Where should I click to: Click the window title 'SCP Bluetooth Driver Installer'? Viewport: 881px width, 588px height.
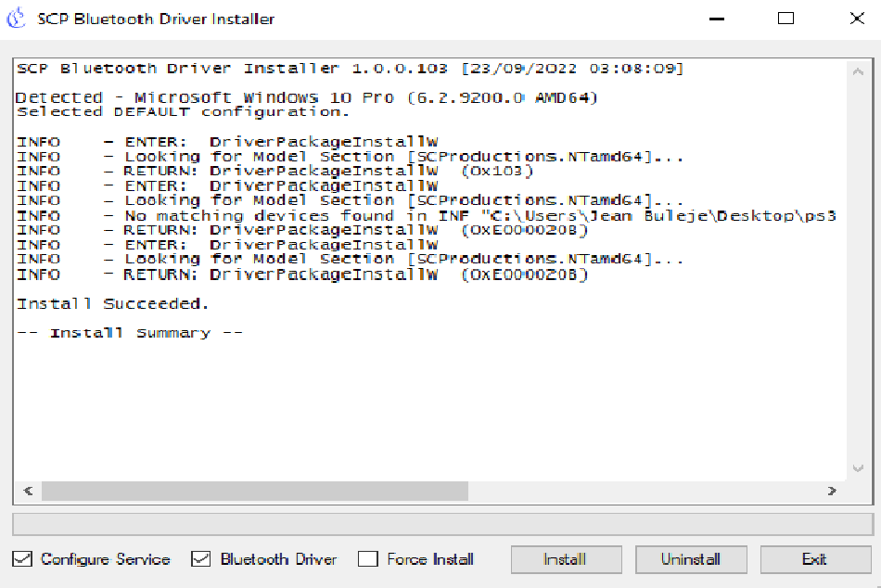(156, 19)
